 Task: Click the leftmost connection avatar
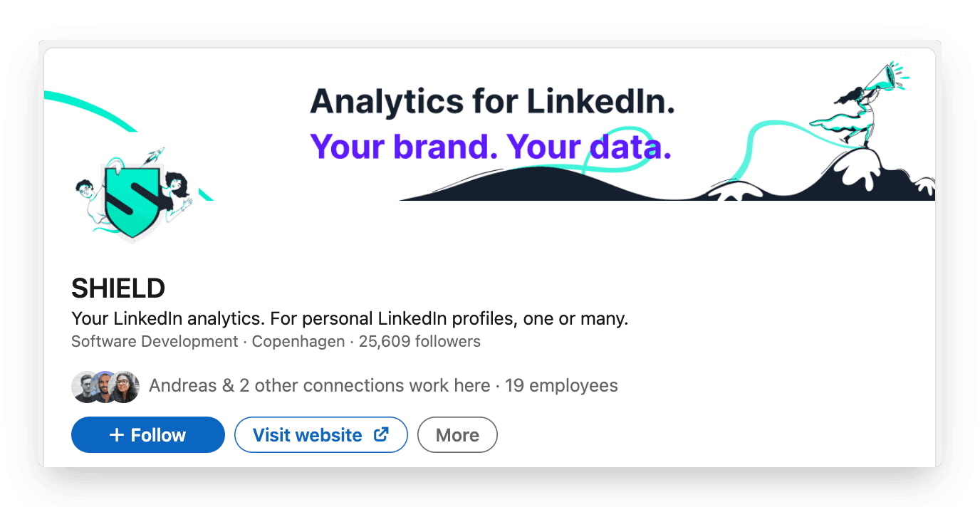tap(85, 387)
